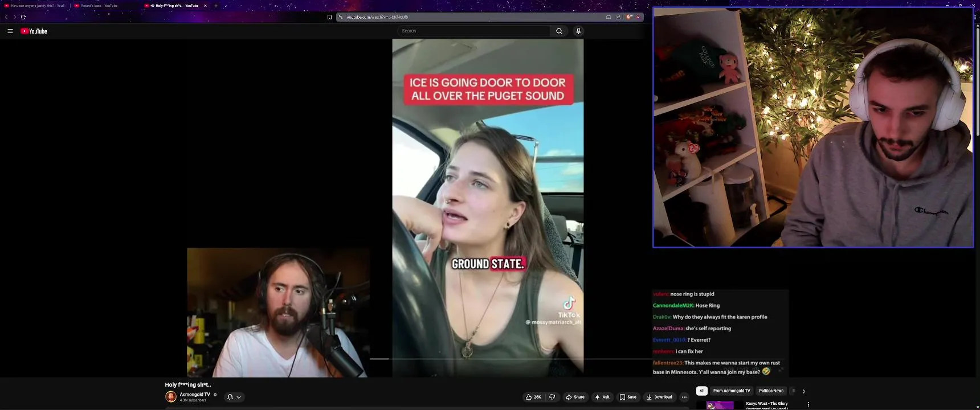This screenshot has height=410, width=980.
Task: Click Drak0v's chat message about karen profile
Action: (720, 317)
